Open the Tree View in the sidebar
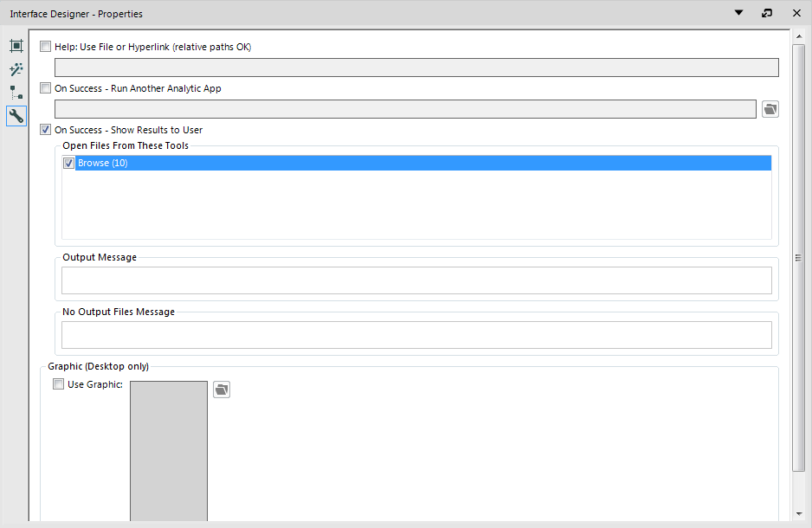The height and width of the screenshot is (528, 812). coord(16,93)
